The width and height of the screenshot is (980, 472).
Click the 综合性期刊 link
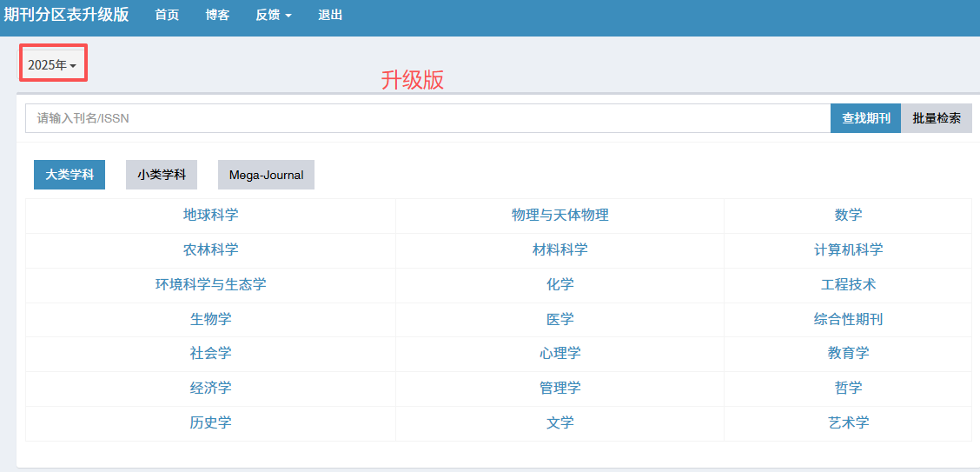click(848, 319)
